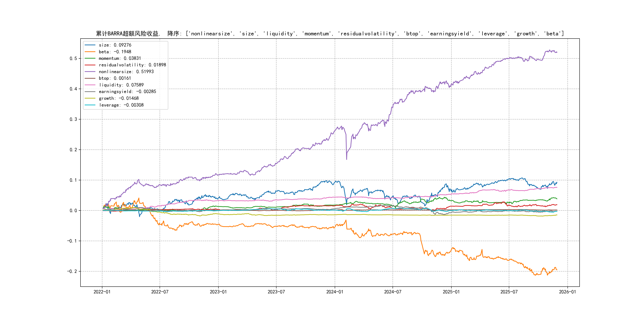Click x-axis tick label 2025-07
Viewport: 644px width, 322px height.
[509, 292]
